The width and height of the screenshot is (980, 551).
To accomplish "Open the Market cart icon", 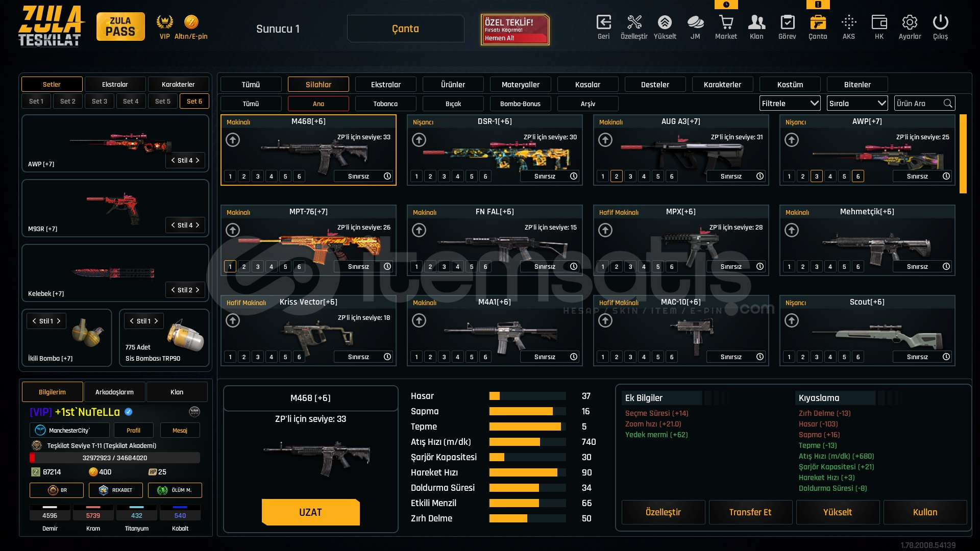I will [726, 22].
